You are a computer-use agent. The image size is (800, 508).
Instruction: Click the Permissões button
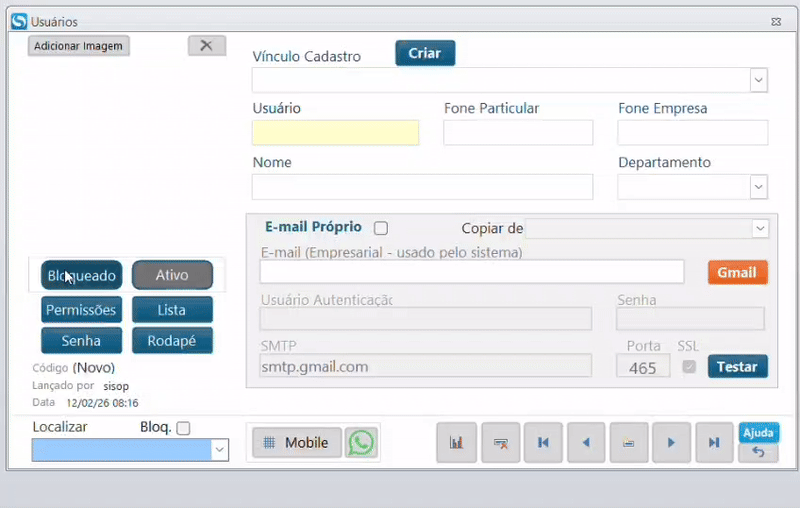81,310
